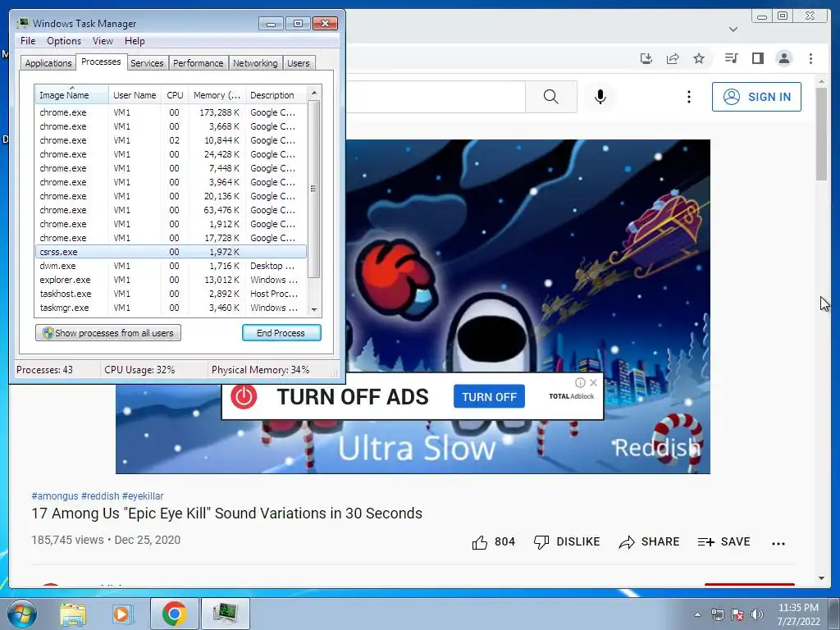Click TURN OFF button on ad
The width and height of the screenshot is (840, 630).
(489, 396)
